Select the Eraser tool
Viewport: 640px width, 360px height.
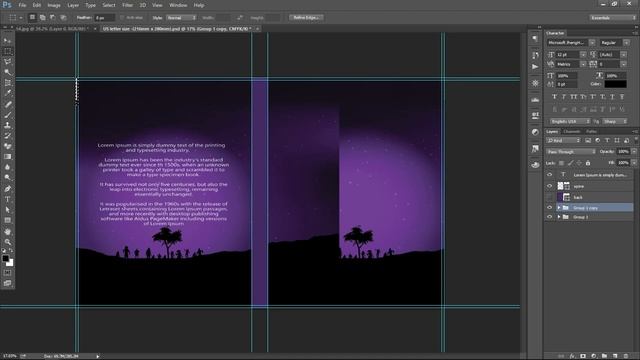(7, 146)
